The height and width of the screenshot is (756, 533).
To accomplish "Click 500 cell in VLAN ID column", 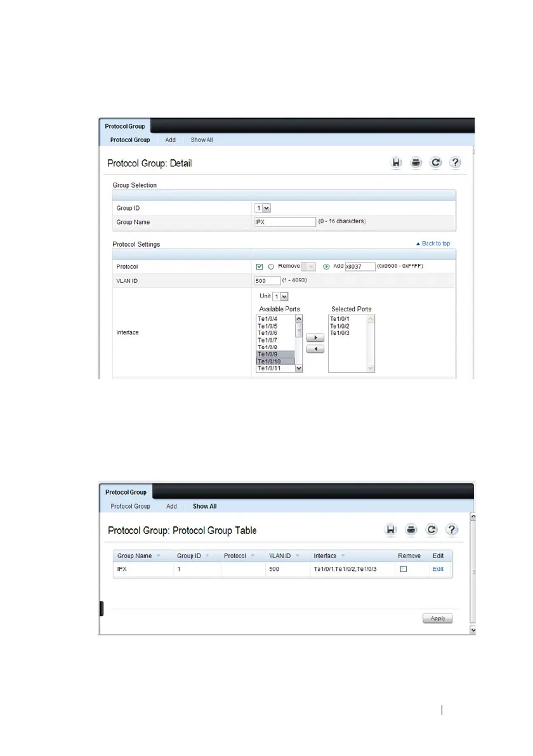I will point(287,570).
